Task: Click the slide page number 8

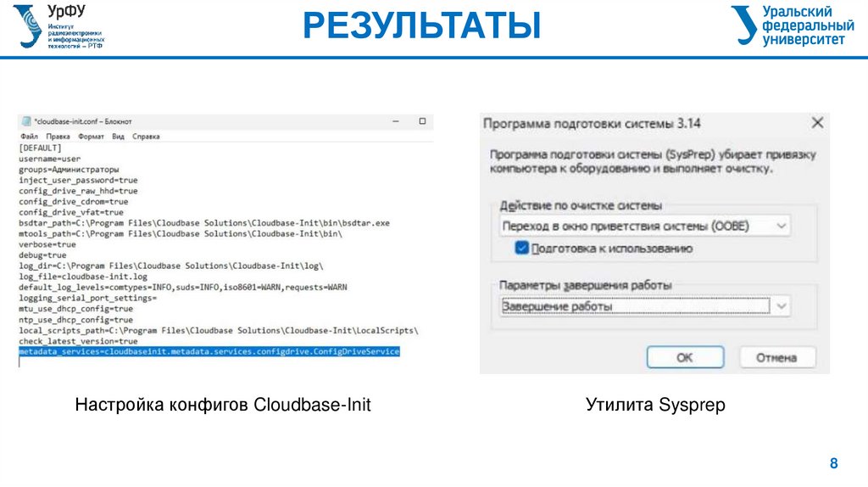Action: [833, 463]
